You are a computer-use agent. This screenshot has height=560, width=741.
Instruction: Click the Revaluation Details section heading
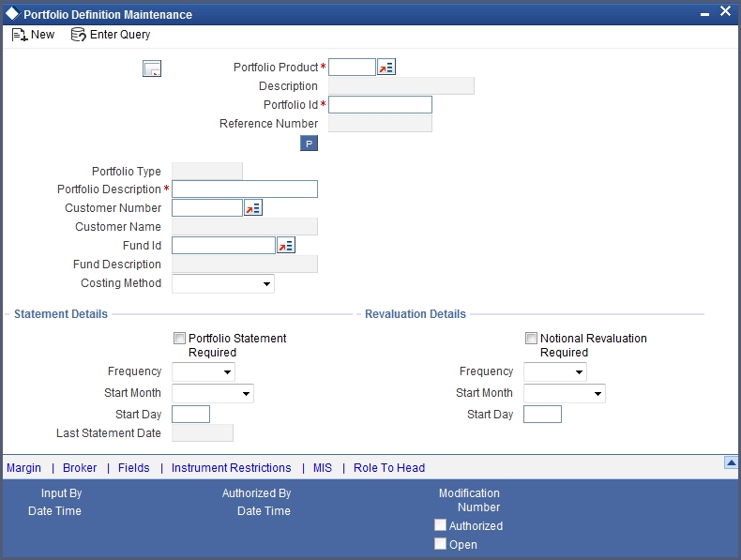(x=416, y=314)
